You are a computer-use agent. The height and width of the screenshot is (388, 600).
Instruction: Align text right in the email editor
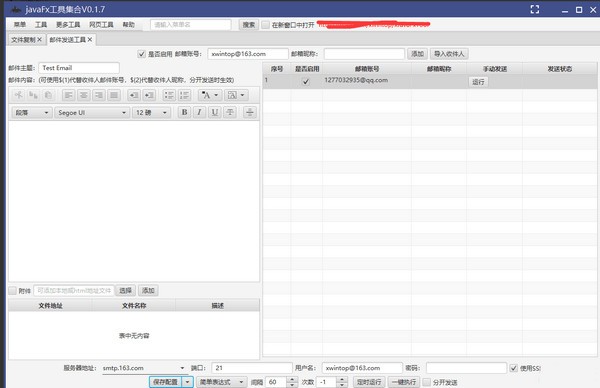99,95
